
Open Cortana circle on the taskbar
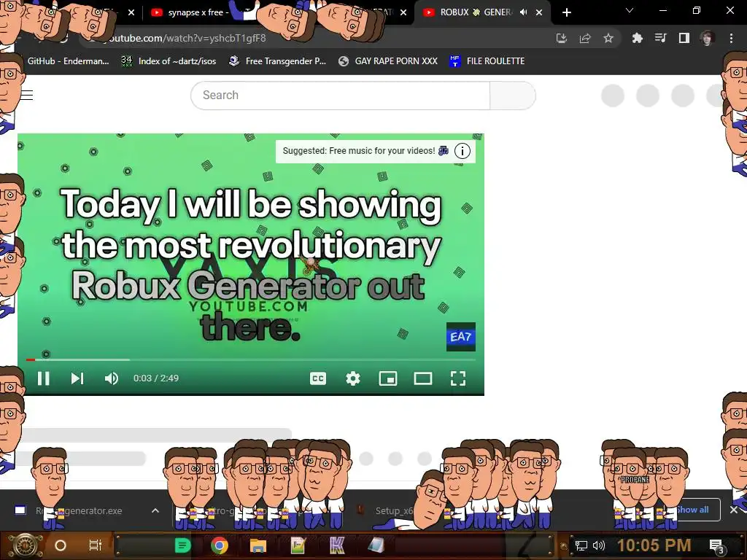point(61,545)
